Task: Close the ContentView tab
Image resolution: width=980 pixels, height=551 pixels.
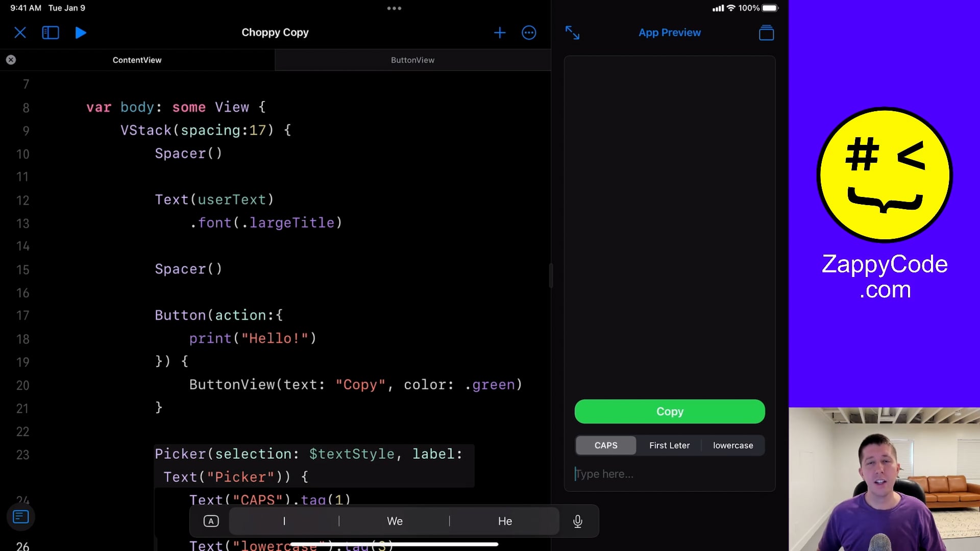Action: point(11,60)
